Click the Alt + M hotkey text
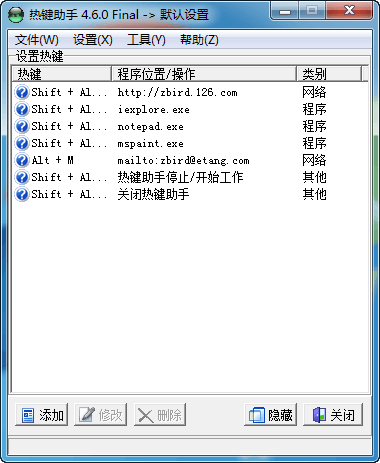This screenshot has width=380, height=463. coord(53,160)
